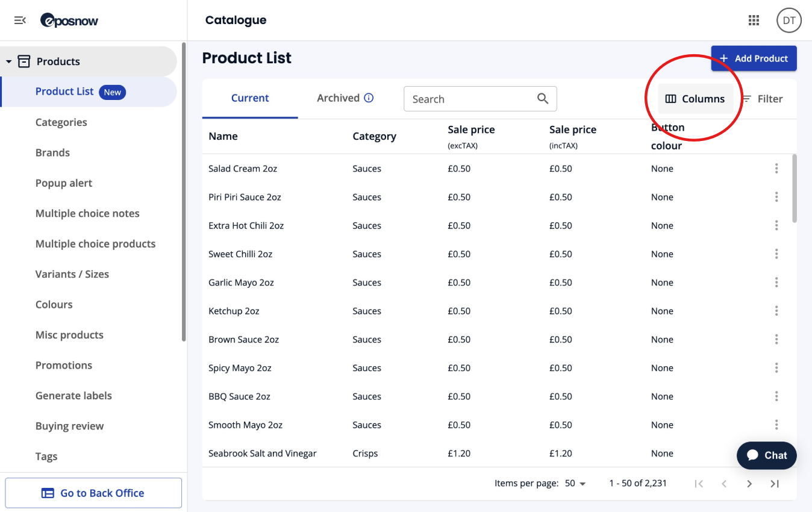Screen dimensions: 812x512
Task: Click the product table vertical scrollbar
Action: (794, 189)
